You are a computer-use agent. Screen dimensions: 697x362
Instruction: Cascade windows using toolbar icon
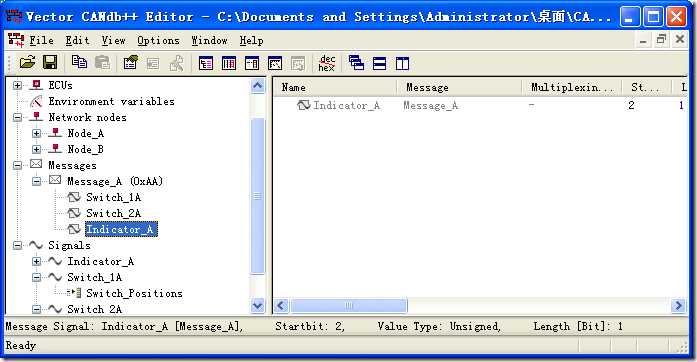(x=357, y=63)
